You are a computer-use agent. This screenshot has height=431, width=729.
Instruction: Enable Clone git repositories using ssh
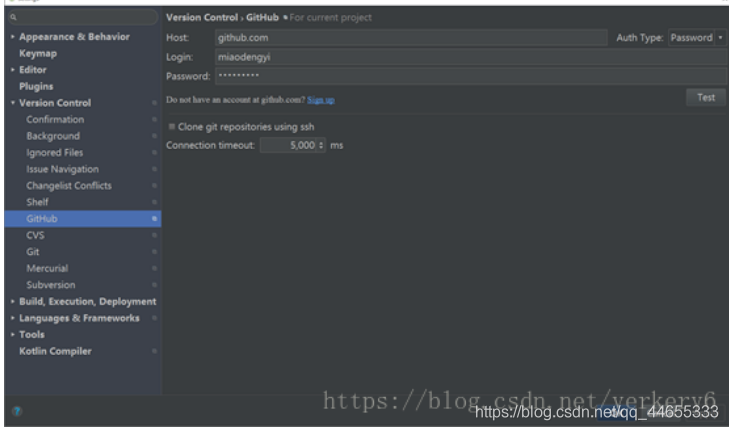172,126
